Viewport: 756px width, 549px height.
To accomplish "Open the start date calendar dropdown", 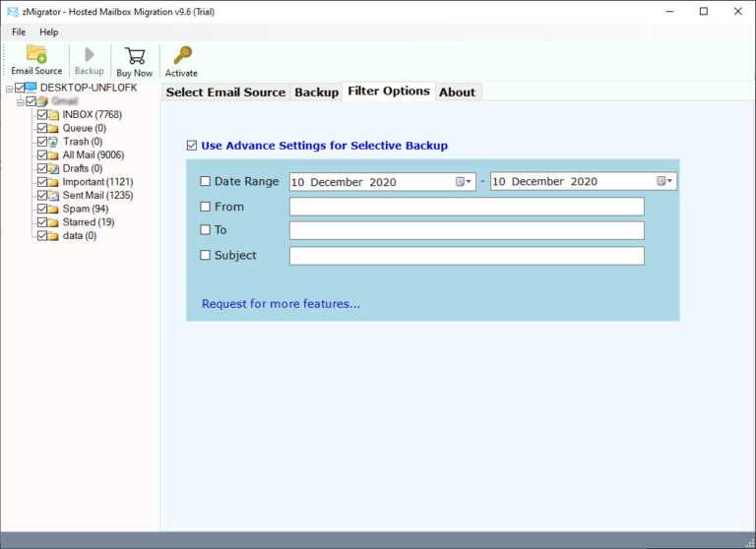I will point(464,182).
